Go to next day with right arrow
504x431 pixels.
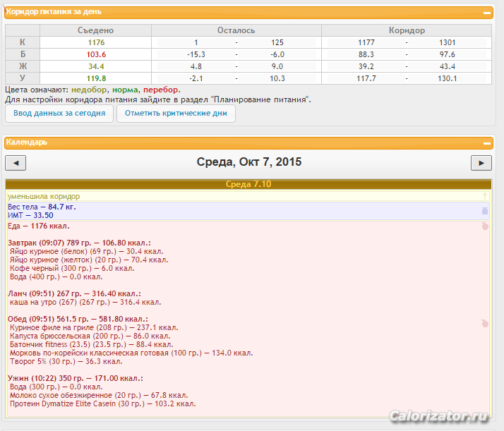[481, 163]
